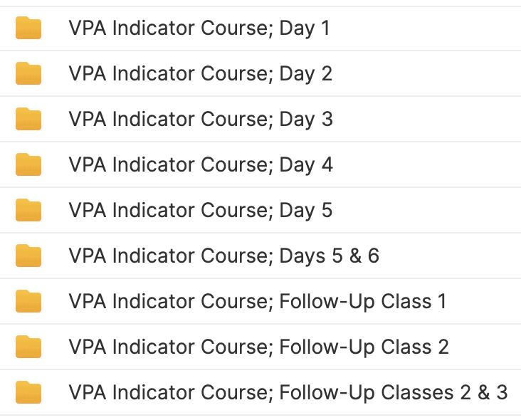Open VPA Indicator Course; Day 3 name
The width and height of the screenshot is (521, 420).
point(201,120)
